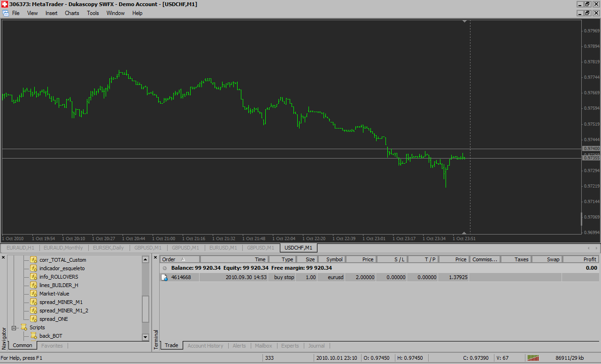Sort orders by the Symbol column header
601x364 pixels.
tap(331, 259)
